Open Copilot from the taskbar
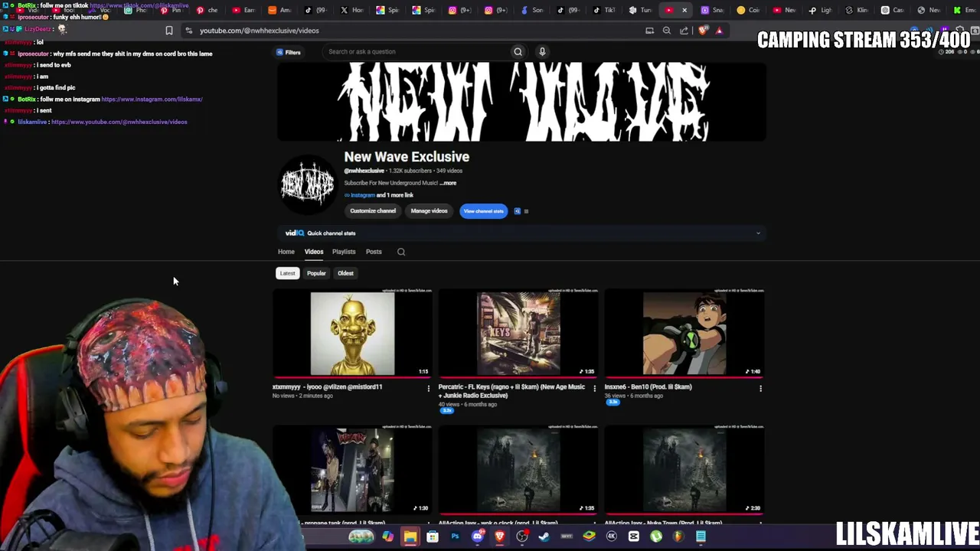The image size is (980, 551). click(388, 536)
